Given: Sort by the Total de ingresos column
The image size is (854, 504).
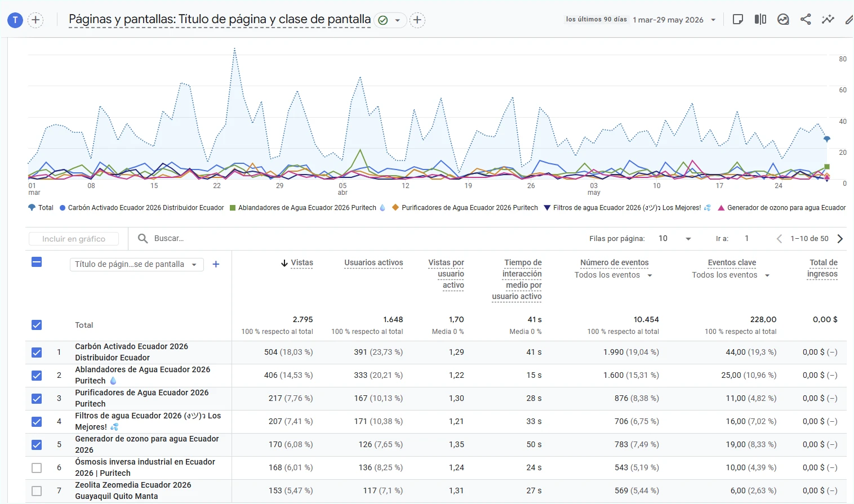Looking at the screenshot, I should click(822, 269).
